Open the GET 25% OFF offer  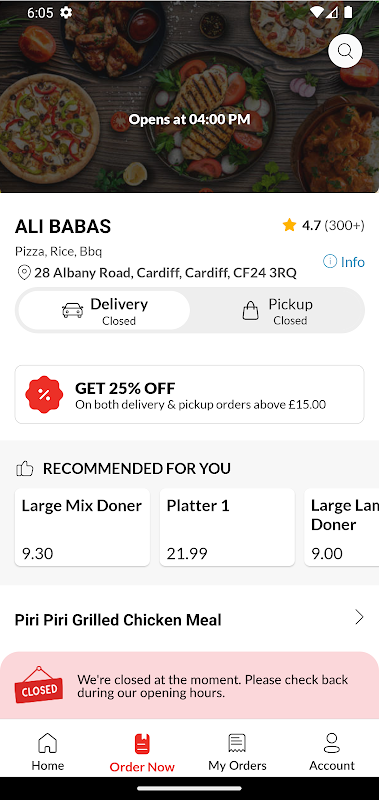[x=189, y=394]
